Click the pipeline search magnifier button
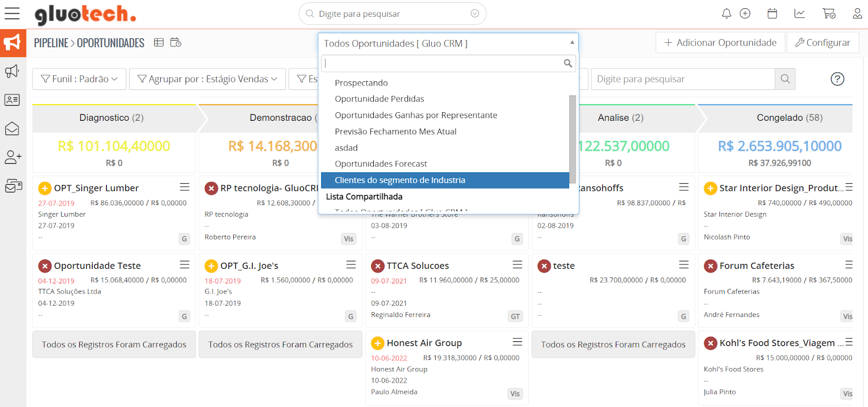 click(785, 79)
